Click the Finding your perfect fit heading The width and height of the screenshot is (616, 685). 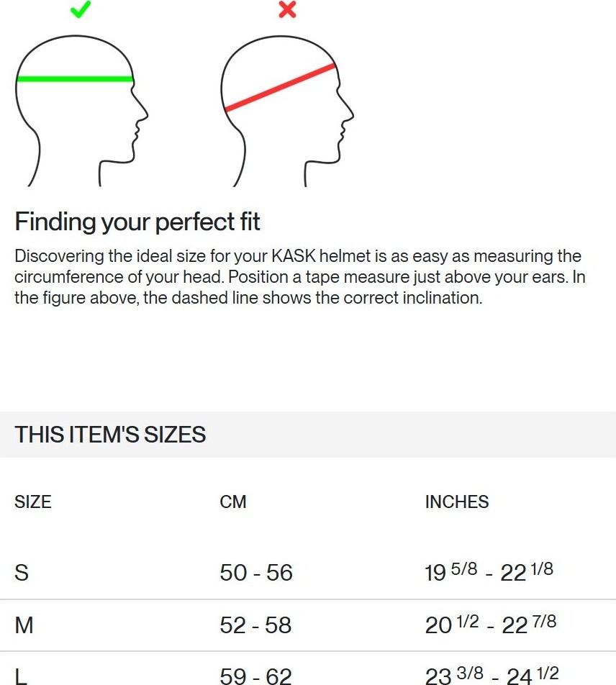(x=137, y=222)
